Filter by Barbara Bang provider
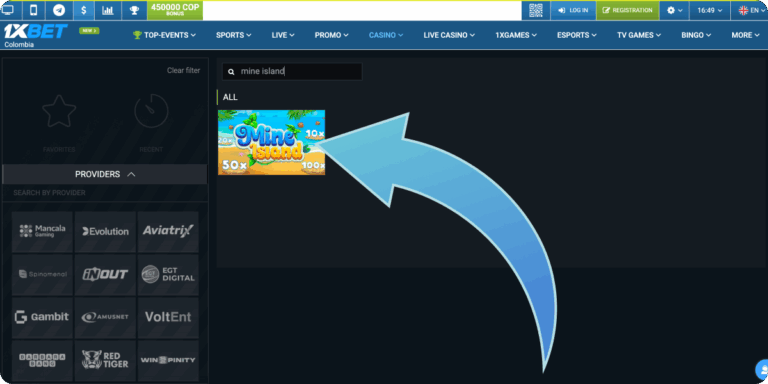The width and height of the screenshot is (768, 384). click(x=42, y=360)
